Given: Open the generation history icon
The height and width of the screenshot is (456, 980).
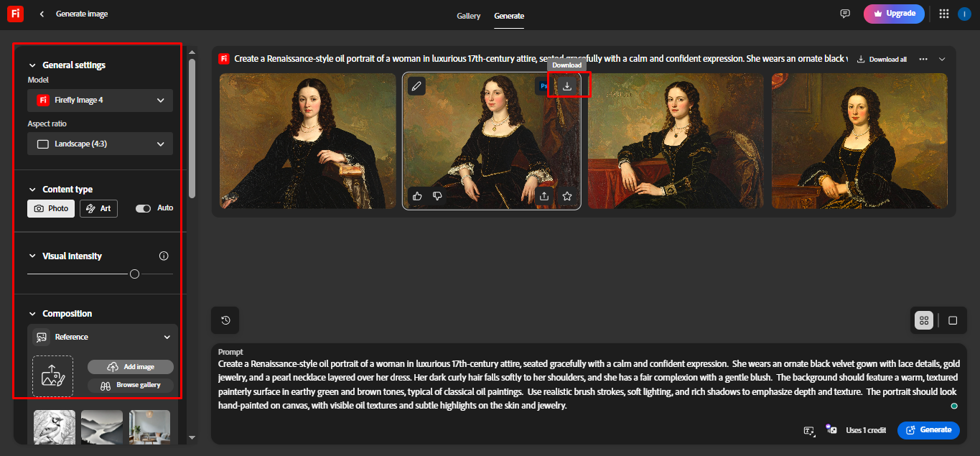Looking at the screenshot, I should [x=225, y=320].
